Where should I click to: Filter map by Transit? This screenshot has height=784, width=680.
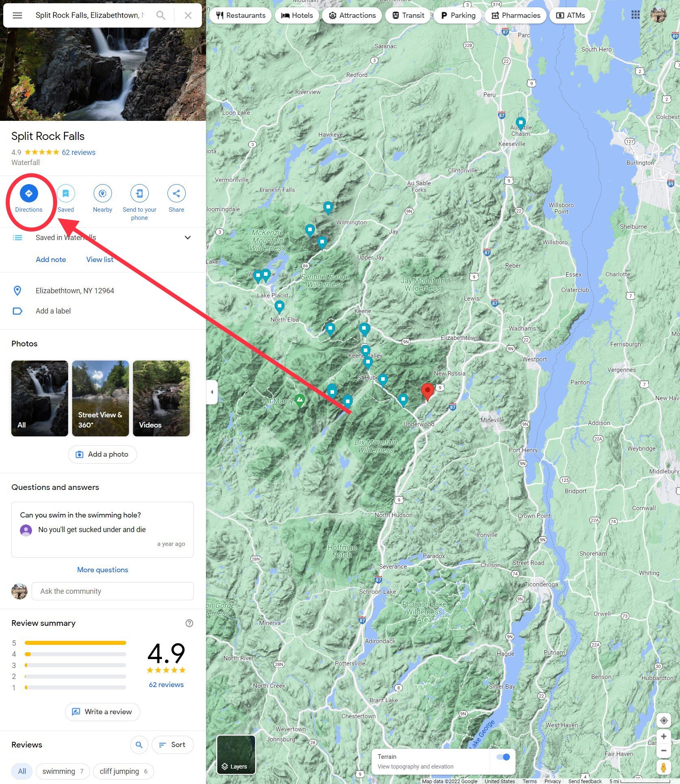click(x=408, y=15)
